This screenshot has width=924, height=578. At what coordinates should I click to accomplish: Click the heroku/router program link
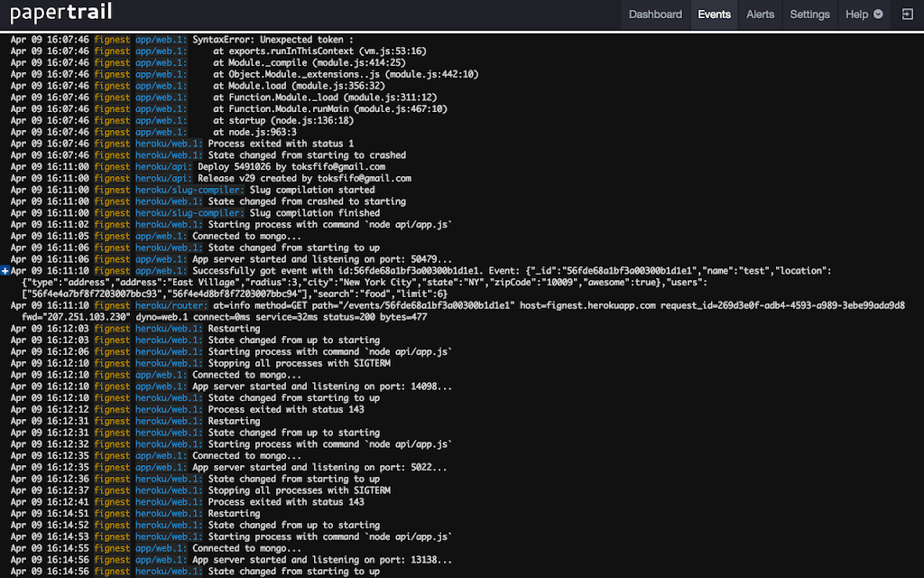[171, 305]
